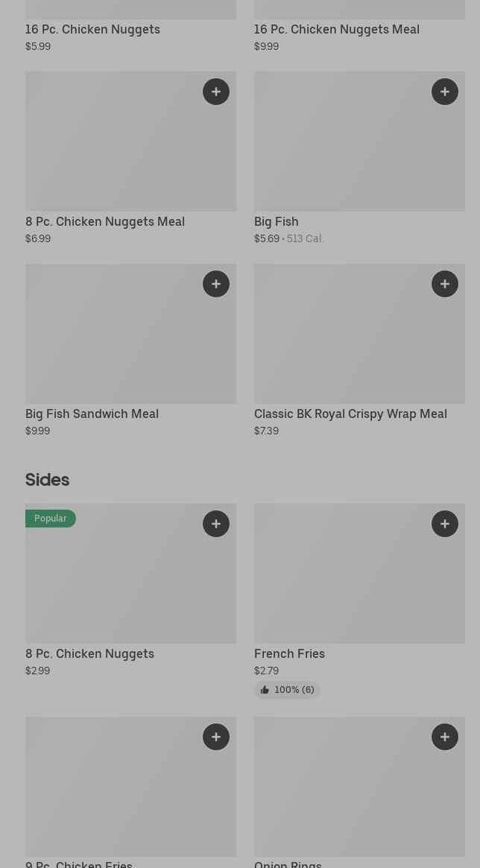Click the Sides section heading

tap(47, 481)
